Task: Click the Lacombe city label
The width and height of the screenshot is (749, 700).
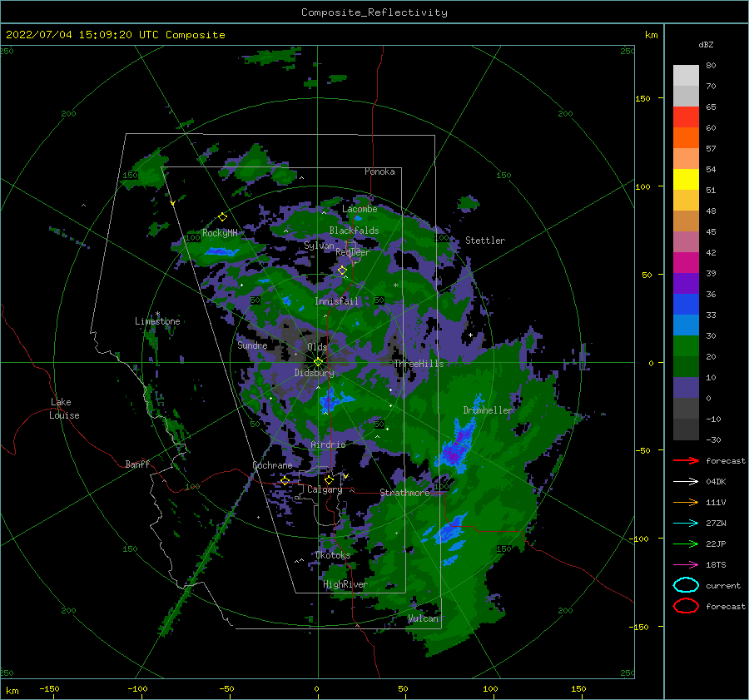Action: pyautogui.click(x=360, y=209)
